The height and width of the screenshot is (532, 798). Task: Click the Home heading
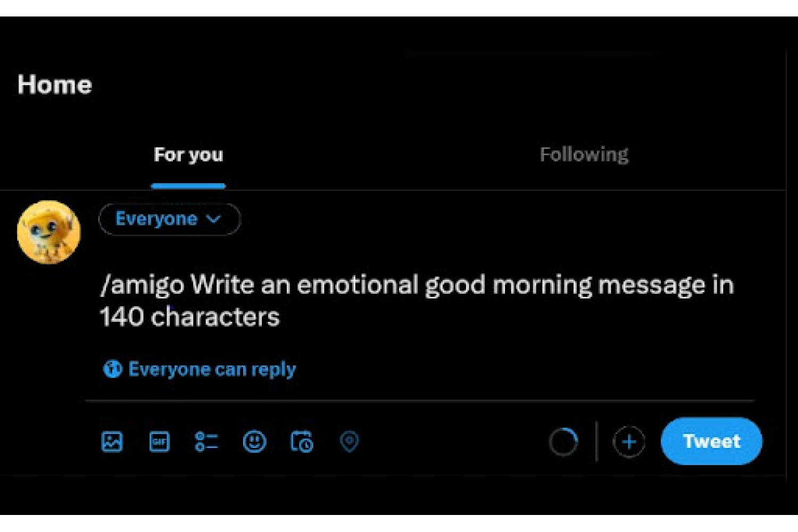(x=55, y=85)
